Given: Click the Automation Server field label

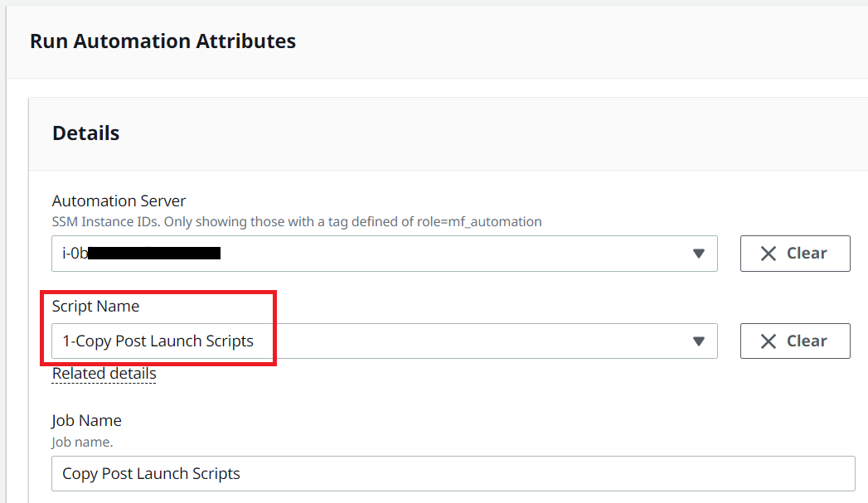Looking at the screenshot, I should coord(119,201).
